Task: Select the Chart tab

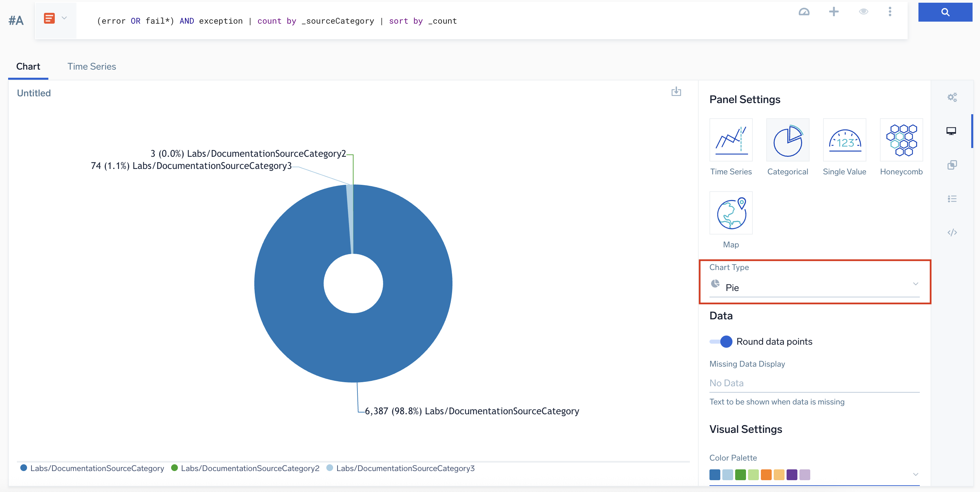Action: point(28,67)
